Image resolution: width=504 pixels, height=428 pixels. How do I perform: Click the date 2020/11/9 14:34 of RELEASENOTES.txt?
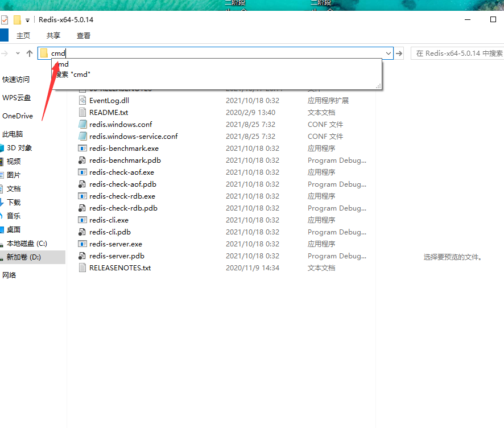(253, 268)
